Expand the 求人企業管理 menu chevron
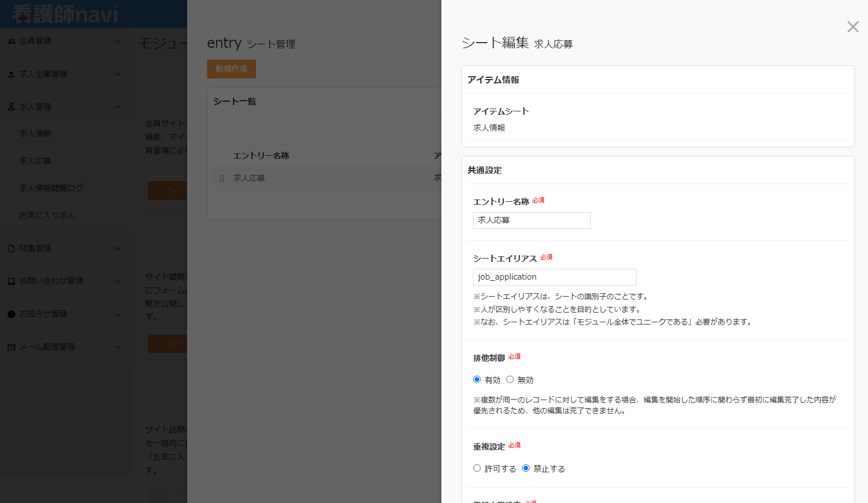 click(118, 74)
